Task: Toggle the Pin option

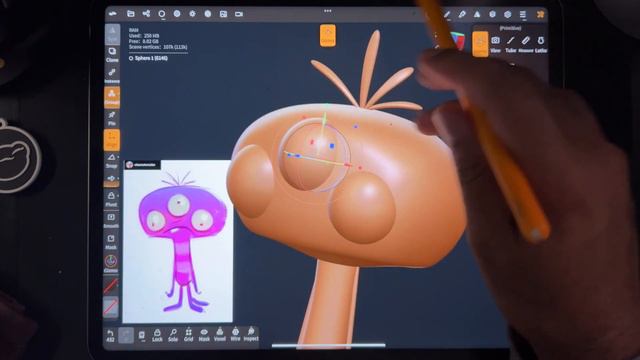Action: [x=112, y=118]
